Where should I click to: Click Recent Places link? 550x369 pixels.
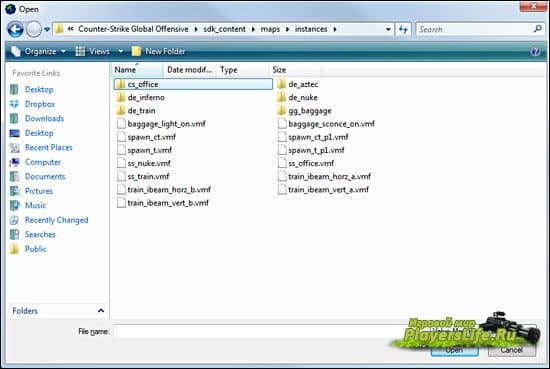[x=41, y=148]
